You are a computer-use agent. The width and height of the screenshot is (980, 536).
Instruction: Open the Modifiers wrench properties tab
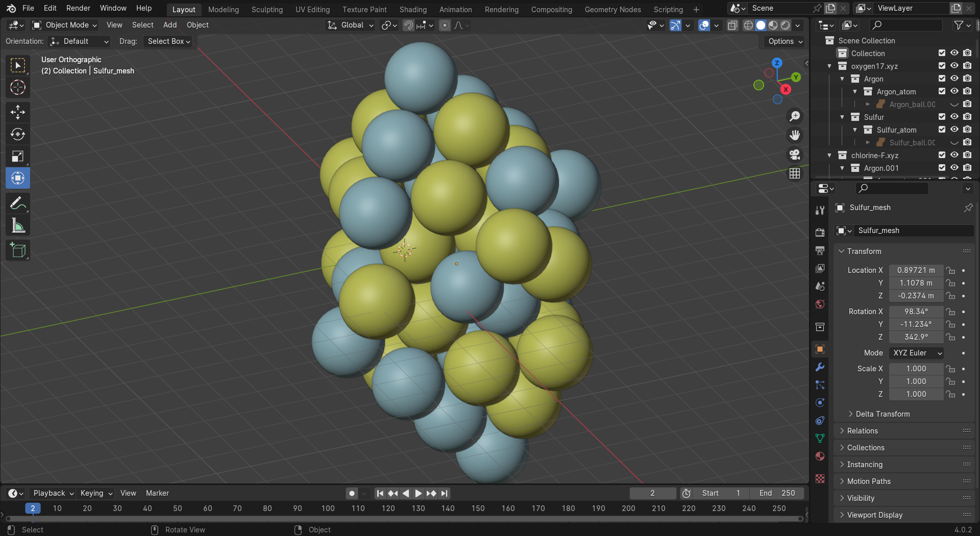pyautogui.click(x=820, y=367)
